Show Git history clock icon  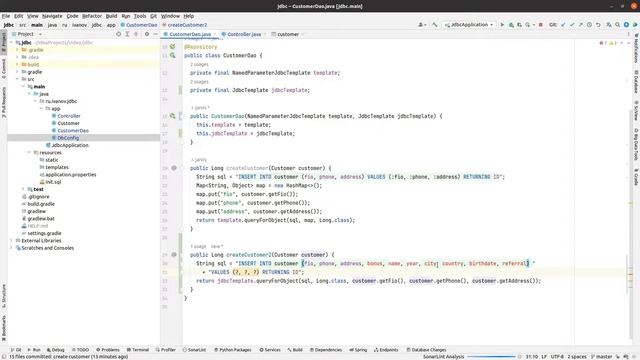(589, 25)
